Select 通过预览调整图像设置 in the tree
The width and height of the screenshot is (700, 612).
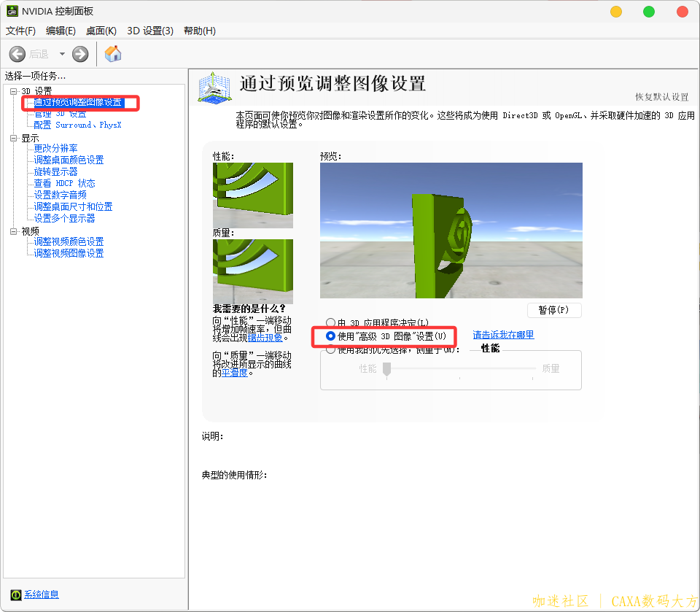(78, 102)
